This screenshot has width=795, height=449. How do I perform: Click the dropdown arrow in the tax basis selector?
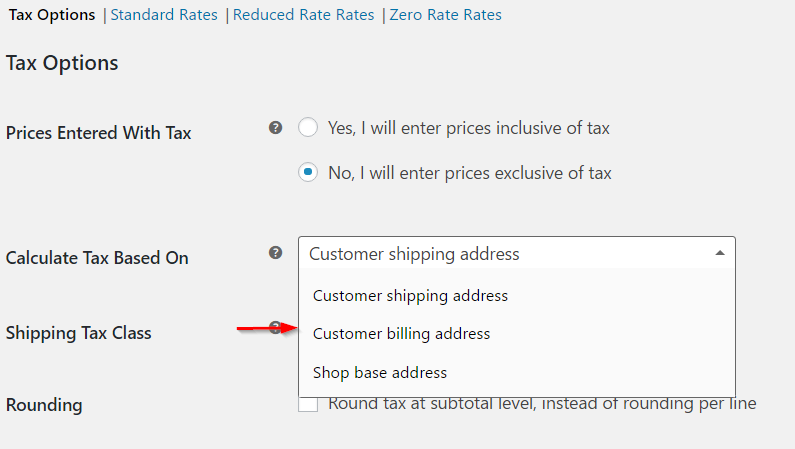click(x=720, y=254)
